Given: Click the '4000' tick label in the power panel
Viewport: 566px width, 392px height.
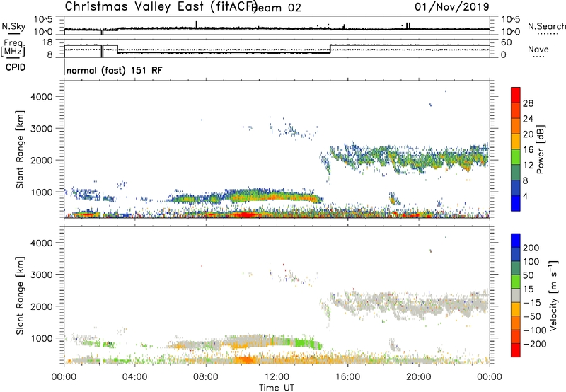Looking at the screenshot, I should (42, 97).
